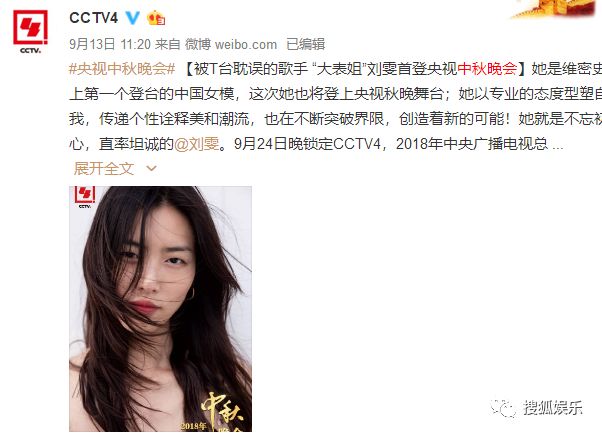Click the red 中秋晚会 keyword link

[x=487, y=69]
